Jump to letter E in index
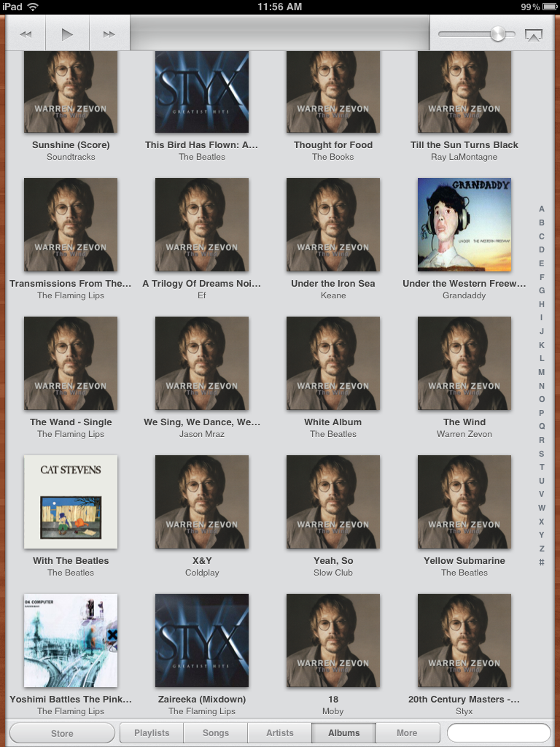 542,263
